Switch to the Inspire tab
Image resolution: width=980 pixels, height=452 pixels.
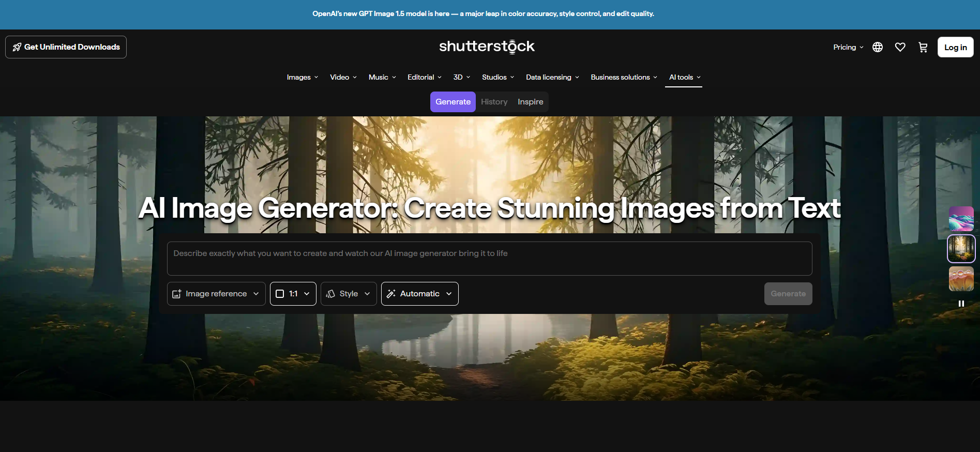click(531, 102)
